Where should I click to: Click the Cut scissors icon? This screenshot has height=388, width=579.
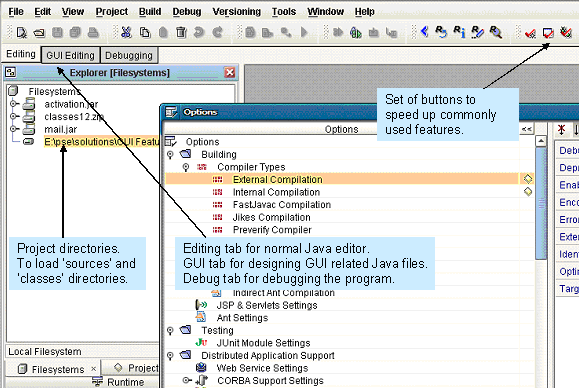click(126, 32)
